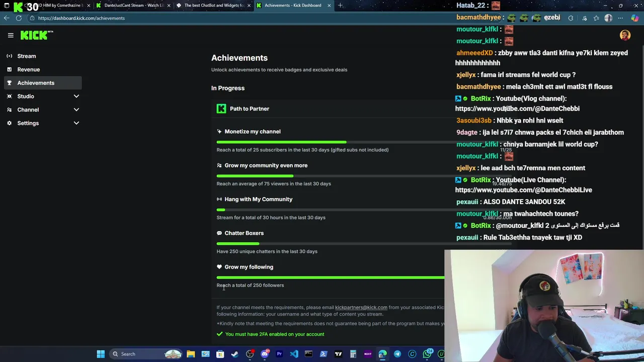Click 'Hang with My Community' achievement title
This screenshot has height=362, width=644.
coord(259,199)
